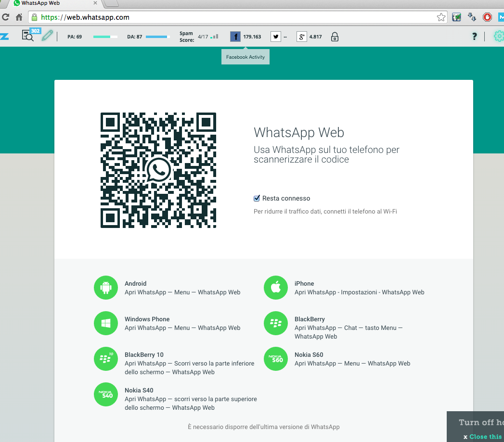Viewport: 504px width, 442px height.
Task: Click the Google+ icon in MozBar
Action: point(301,37)
